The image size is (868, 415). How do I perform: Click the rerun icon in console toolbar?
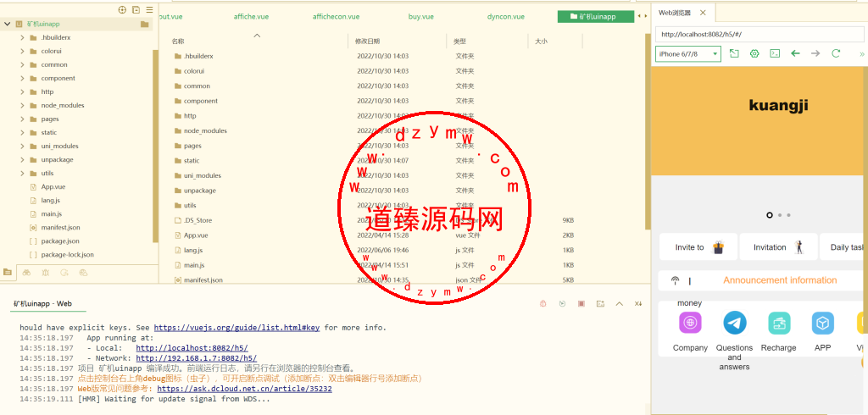pos(563,303)
